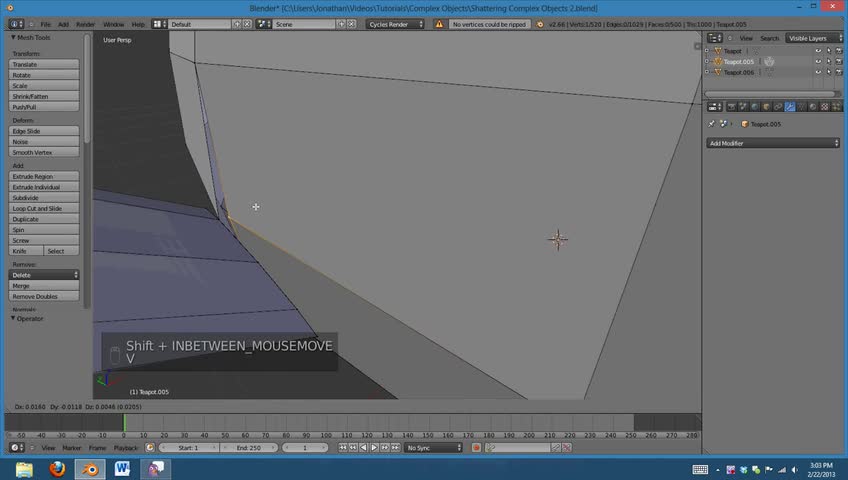
Task: Click the Translate button in Mesh Tools
Action: tap(44, 64)
